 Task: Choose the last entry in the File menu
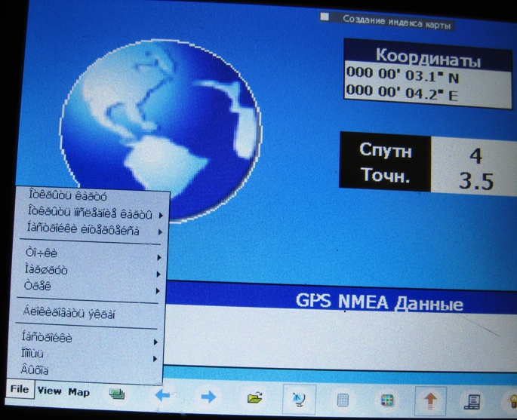click(x=34, y=369)
